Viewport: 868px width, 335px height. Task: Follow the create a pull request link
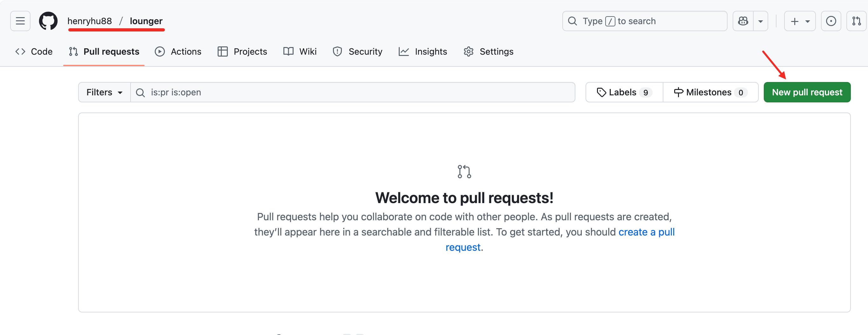(x=646, y=232)
